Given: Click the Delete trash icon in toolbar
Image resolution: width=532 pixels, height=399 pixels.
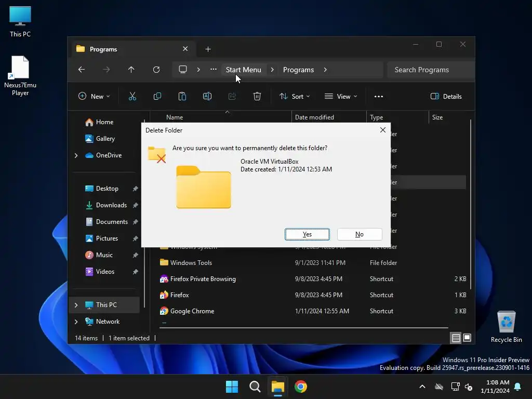Looking at the screenshot, I should (257, 96).
